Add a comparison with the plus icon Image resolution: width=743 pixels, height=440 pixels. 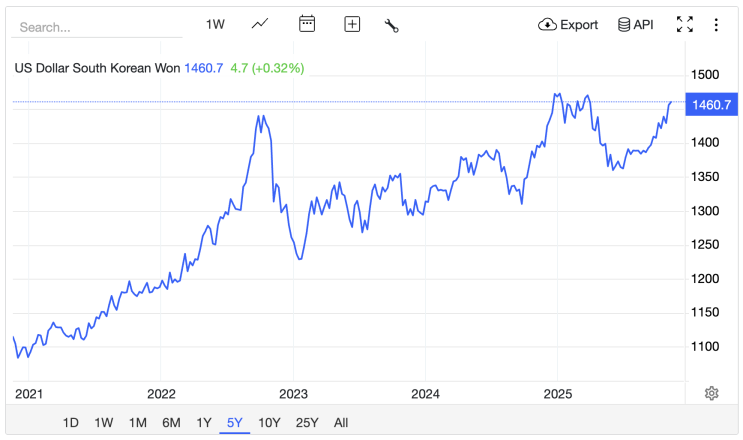(352, 24)
